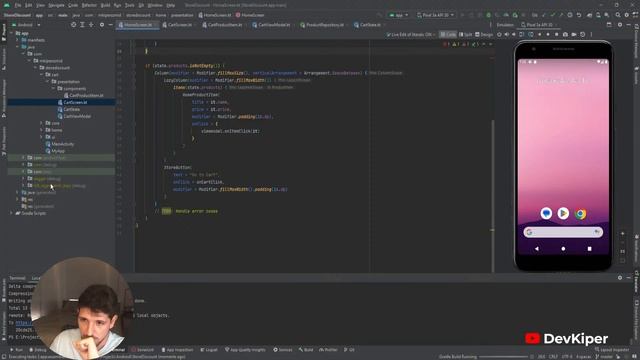Image resolution: width=640 pixels, height=360 pixels.
Task: Select CartScreen.kt in project tree
Action: (x=72, y=102)
